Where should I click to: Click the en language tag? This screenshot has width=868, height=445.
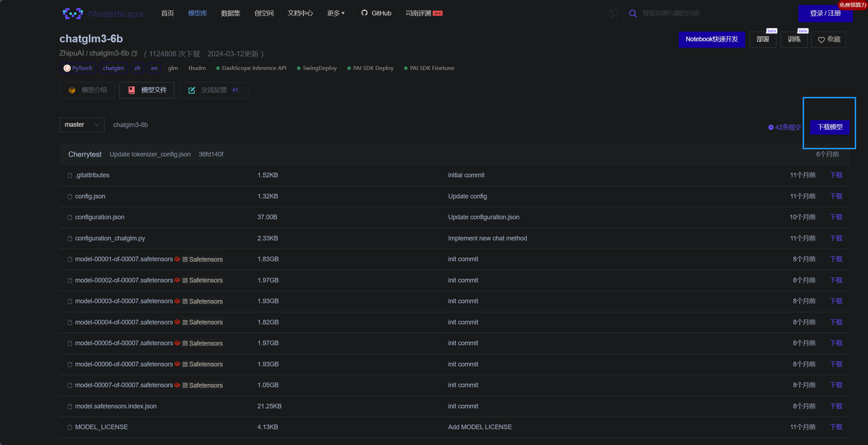(154, 68)
